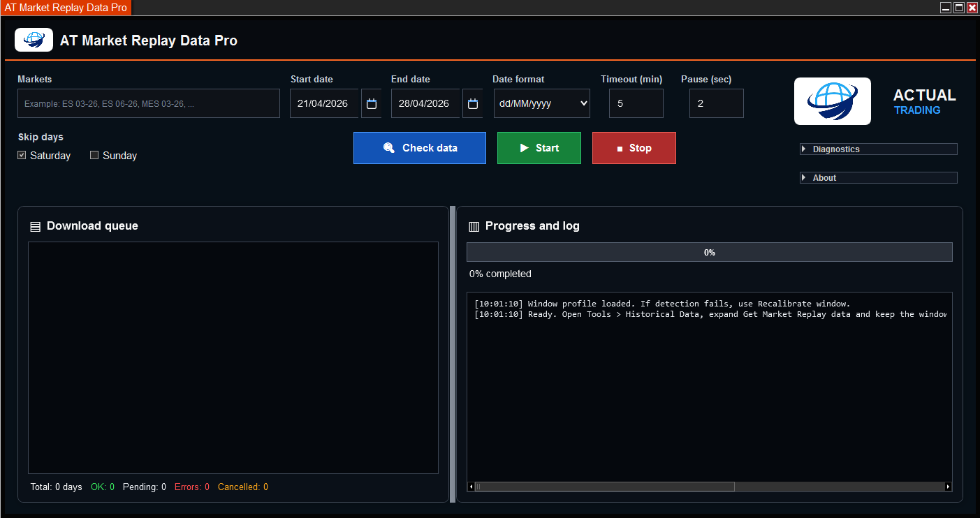This screenshot has width=980, height=518.
Task: Minimize the AT Market Replay window
Action: (x=946, y=8)
